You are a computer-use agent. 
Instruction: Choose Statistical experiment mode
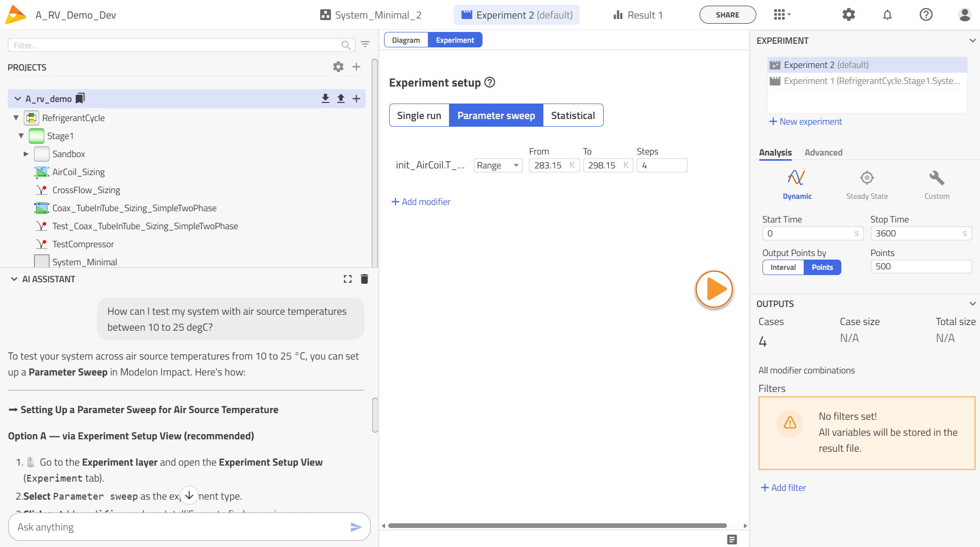point(573,115)
